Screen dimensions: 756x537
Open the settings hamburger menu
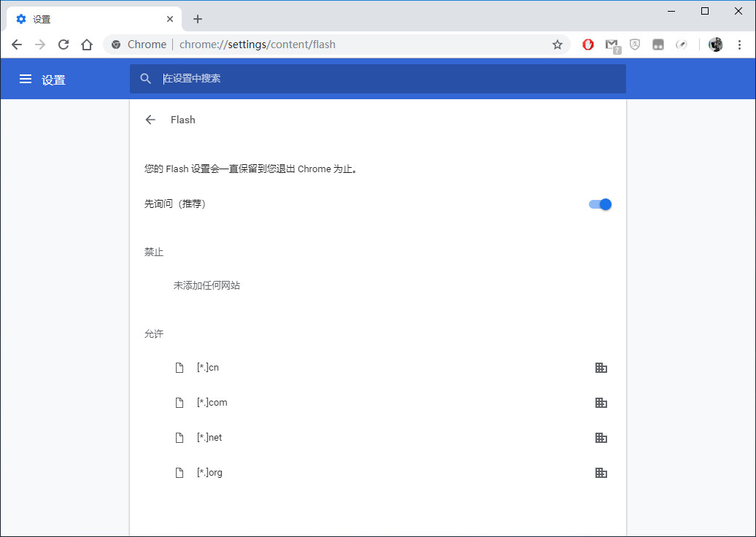pos(26,79)
